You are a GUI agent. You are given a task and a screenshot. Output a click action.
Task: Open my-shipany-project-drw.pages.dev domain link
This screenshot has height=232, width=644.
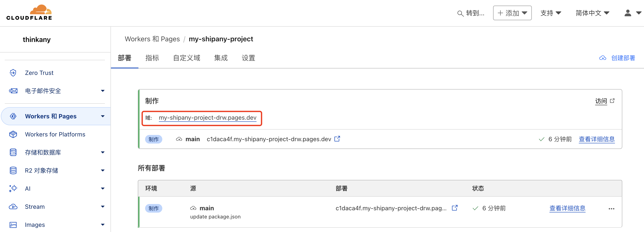pos(207,118)
